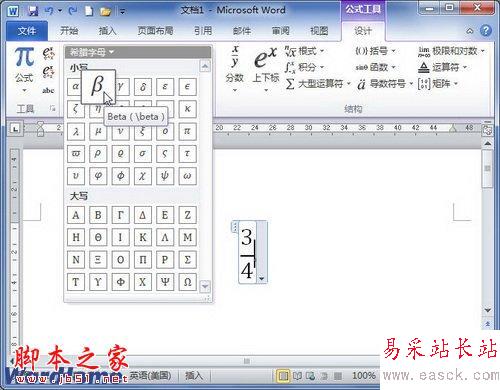The image size is (500, 390).
Task: Insert uppercase Omega symbol
Action: 187,282
